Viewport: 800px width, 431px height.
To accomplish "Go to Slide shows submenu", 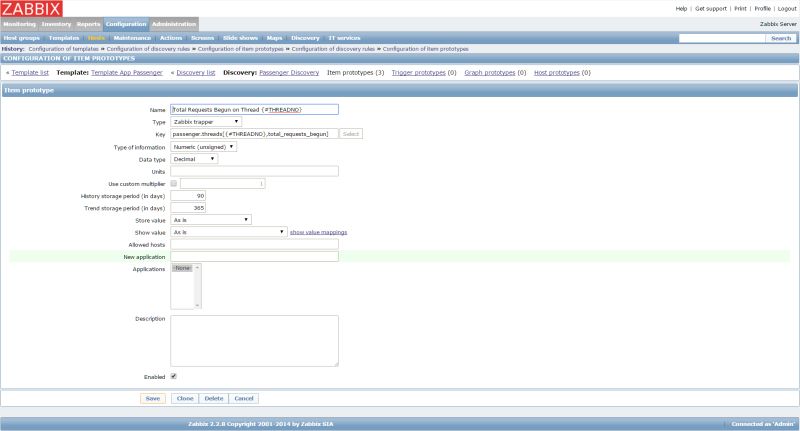I will 240,38.
